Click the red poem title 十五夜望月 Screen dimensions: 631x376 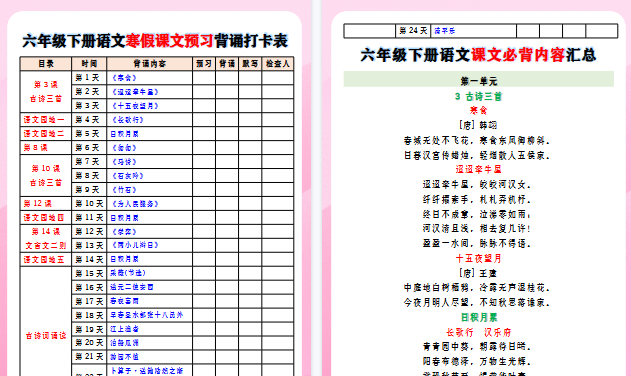click(478, 258)
